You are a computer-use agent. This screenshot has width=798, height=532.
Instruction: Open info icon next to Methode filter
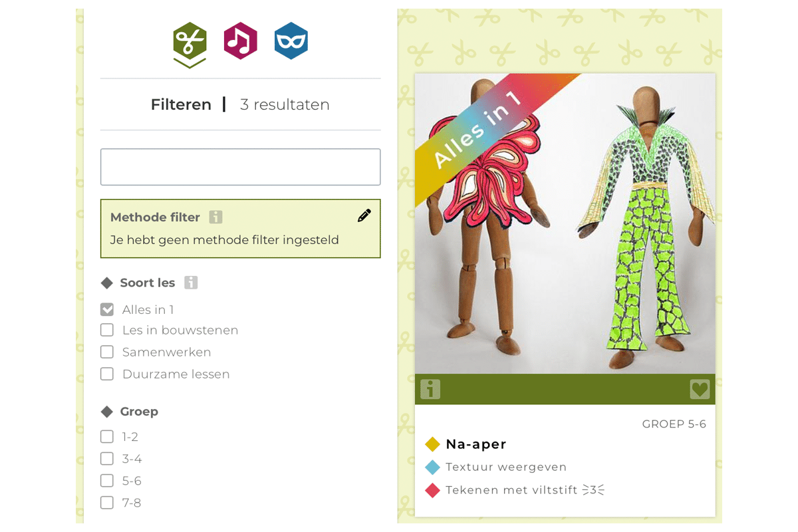tap(215, 217)
